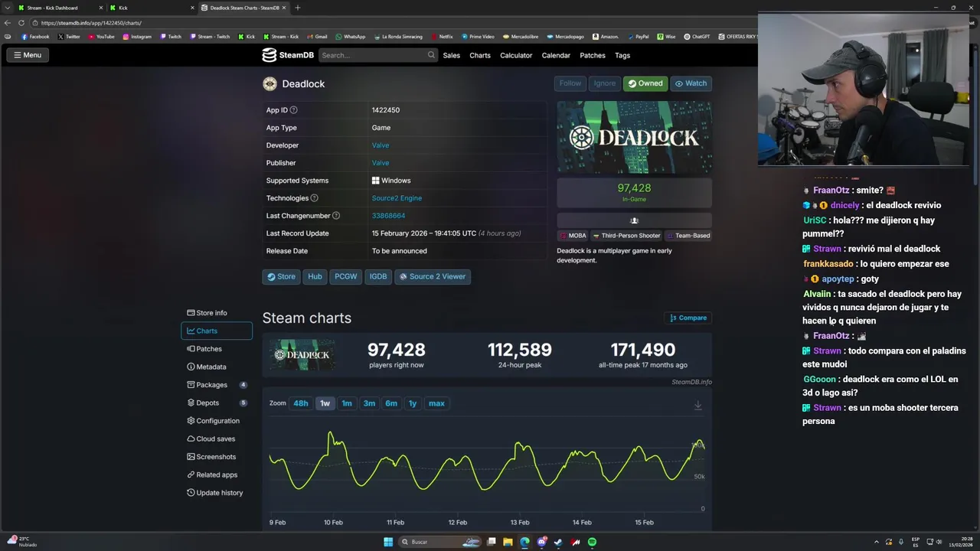The height and width of the screenshot is (551, 980).
Task: Open Packages in the sidebar
Action: click(x=217, y=385)
